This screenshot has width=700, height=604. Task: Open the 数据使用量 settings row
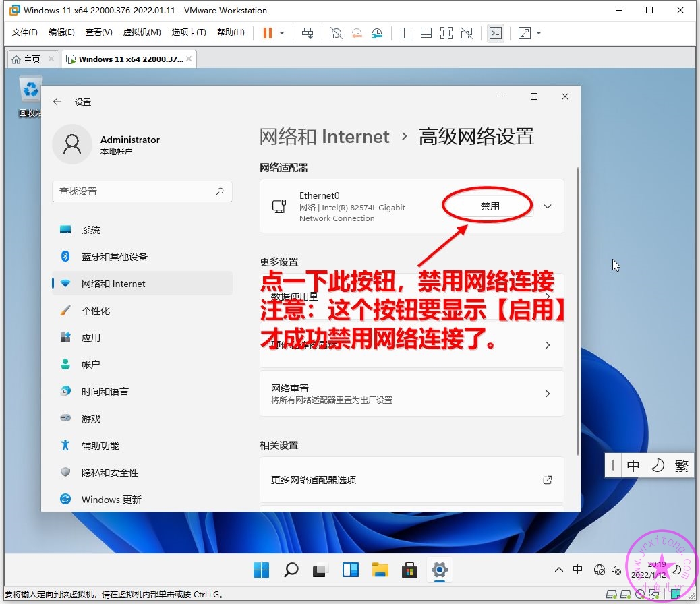point(411,297)
